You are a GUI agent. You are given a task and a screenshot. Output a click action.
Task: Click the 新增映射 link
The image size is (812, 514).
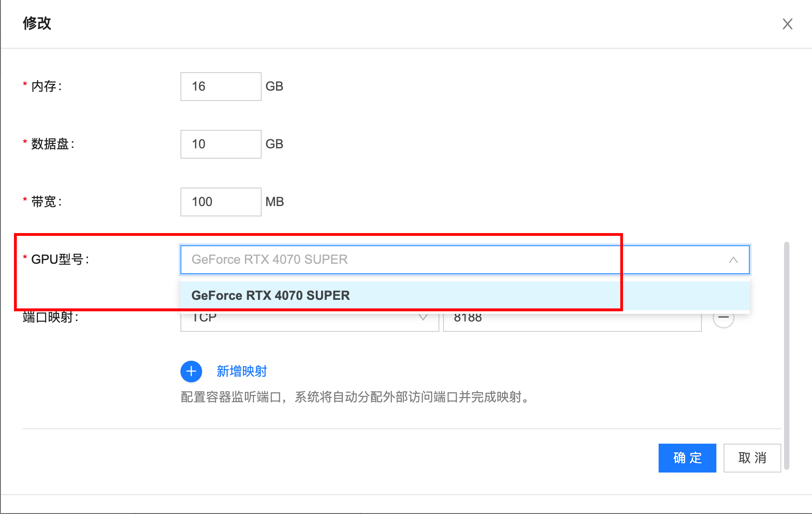click(242, 372)
